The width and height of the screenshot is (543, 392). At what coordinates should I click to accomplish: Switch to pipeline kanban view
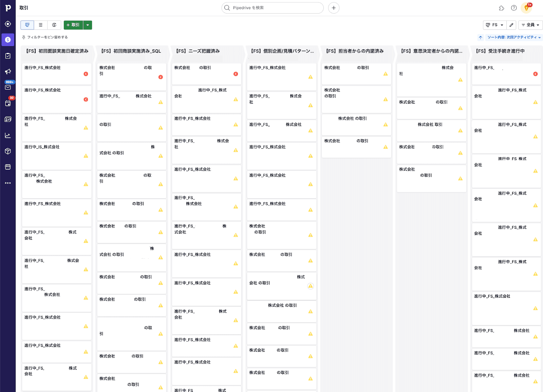[27, 25]
